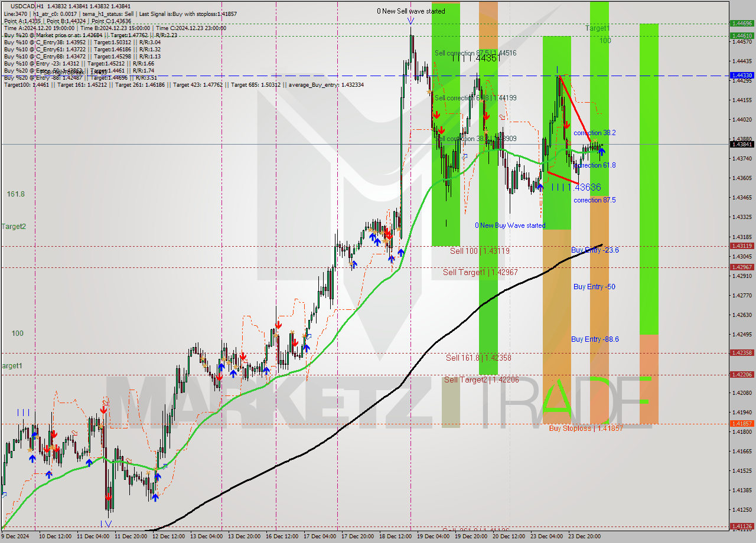Click the '10 Dec 12:00' time axis label

[x=55, y=537]
